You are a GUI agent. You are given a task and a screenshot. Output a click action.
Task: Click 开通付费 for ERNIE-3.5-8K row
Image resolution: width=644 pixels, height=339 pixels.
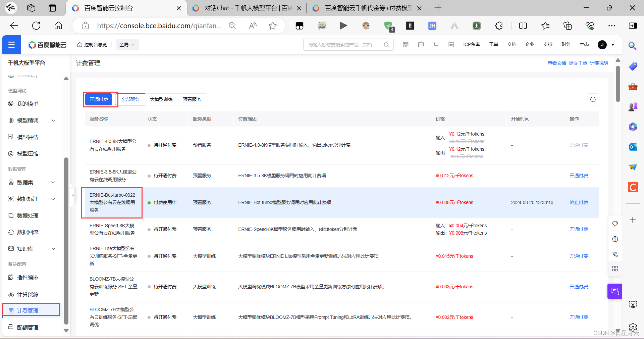[x=579, y=176]
